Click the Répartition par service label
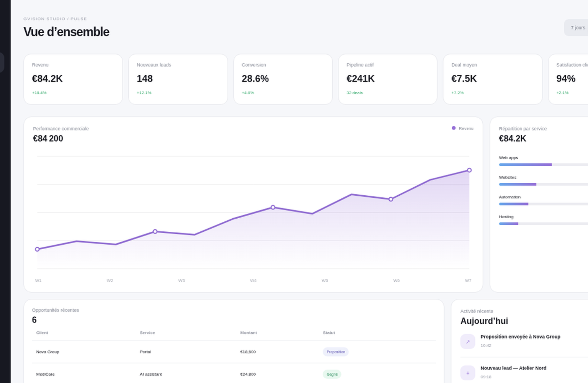 click(x=523, y=129)
